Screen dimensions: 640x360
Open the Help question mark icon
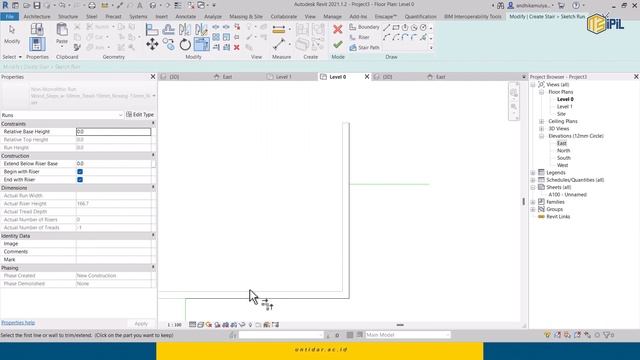576,5
